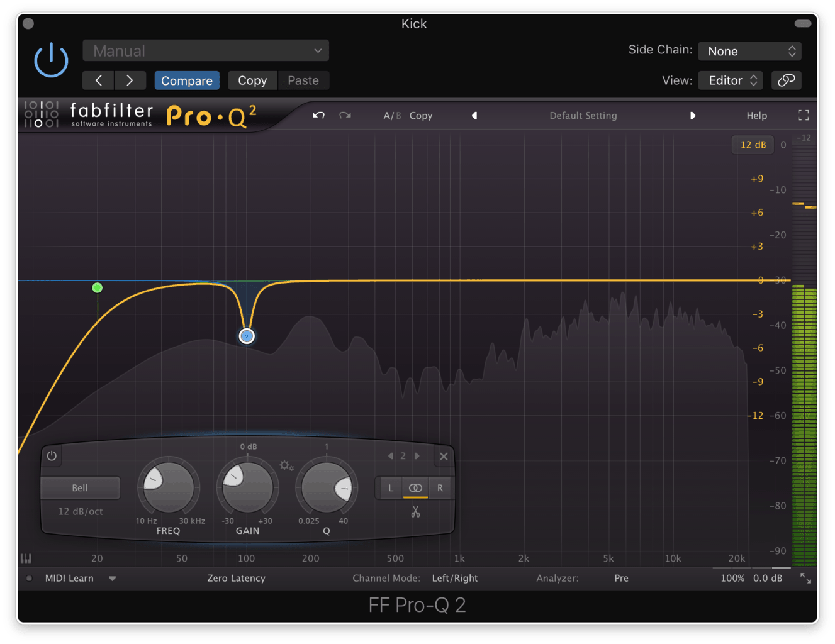Toggle full screen mode icon

[x=804, y=116]
